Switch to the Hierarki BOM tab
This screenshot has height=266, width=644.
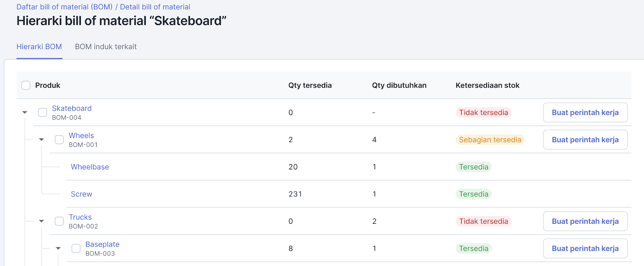(x=39, y=47)
